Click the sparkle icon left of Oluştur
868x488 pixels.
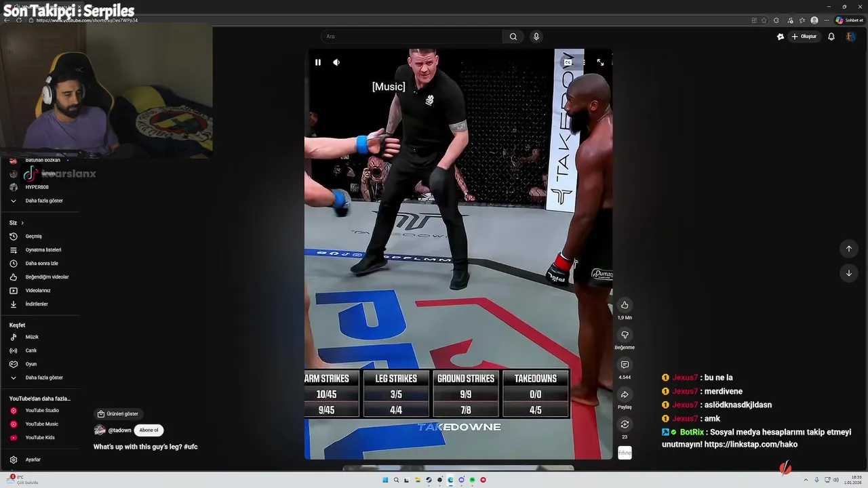pyautogui.click(x=781, y=37)
